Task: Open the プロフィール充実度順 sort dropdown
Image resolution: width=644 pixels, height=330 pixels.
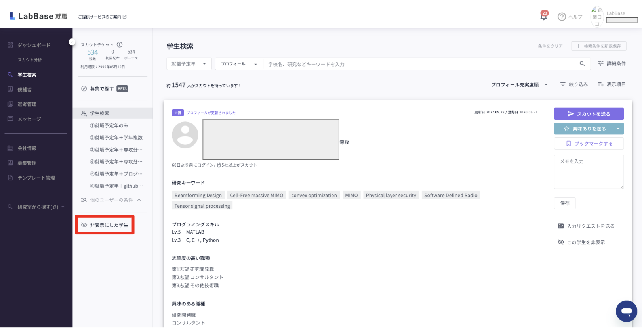Action: [519, 85]
